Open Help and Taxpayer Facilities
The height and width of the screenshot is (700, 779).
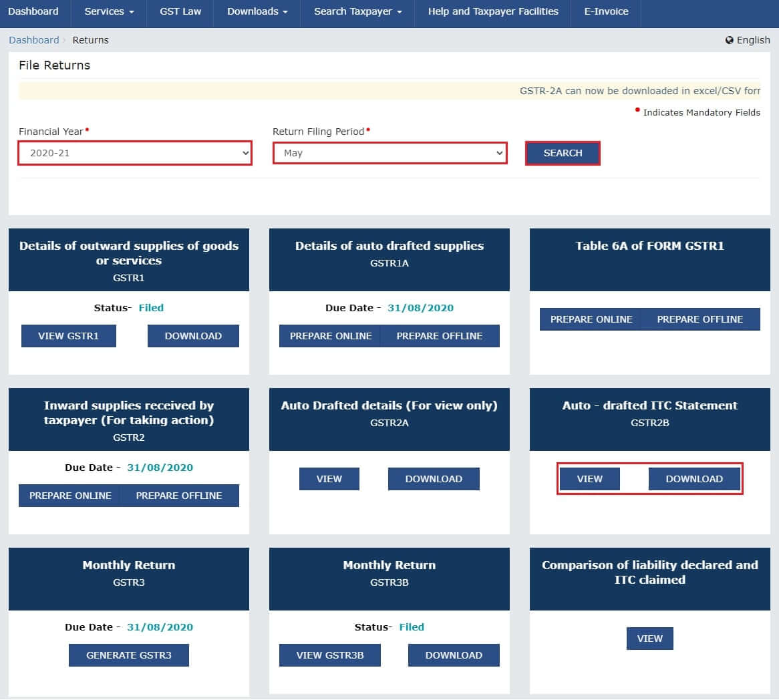(492, 11)
